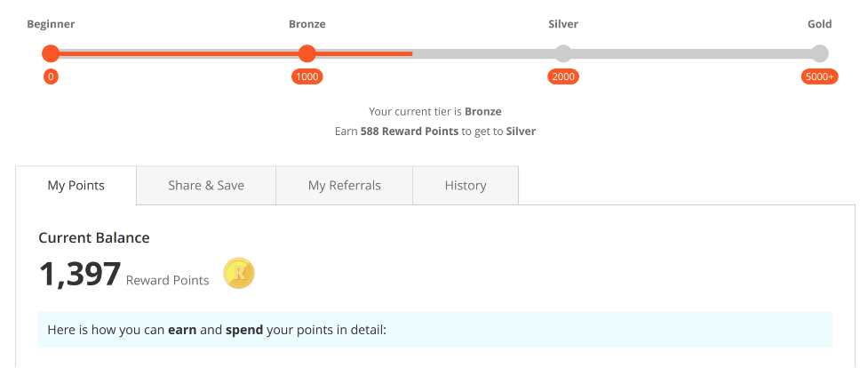Click the orange filled progress bar segment
The height and width of the screenshot is (368, 868).
[231, 53]
